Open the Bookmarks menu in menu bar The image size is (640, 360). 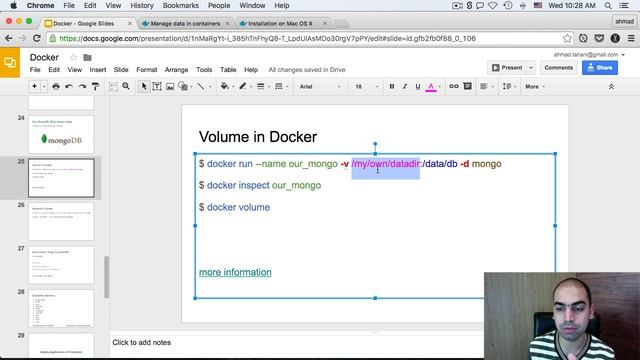pos(181,6)
